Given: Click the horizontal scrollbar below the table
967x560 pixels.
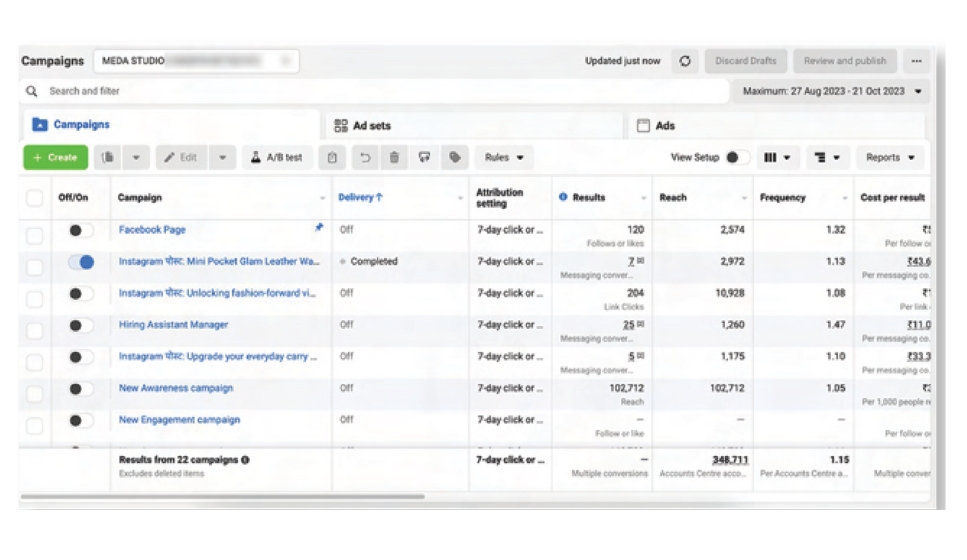Looking at the screenshot, I should coord(222,496).
